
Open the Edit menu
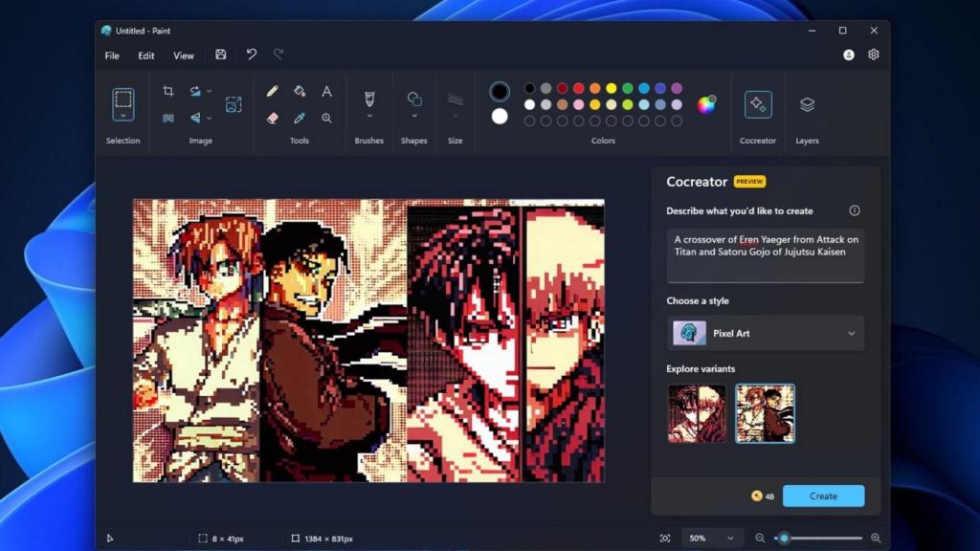click(x=146, y=55)
